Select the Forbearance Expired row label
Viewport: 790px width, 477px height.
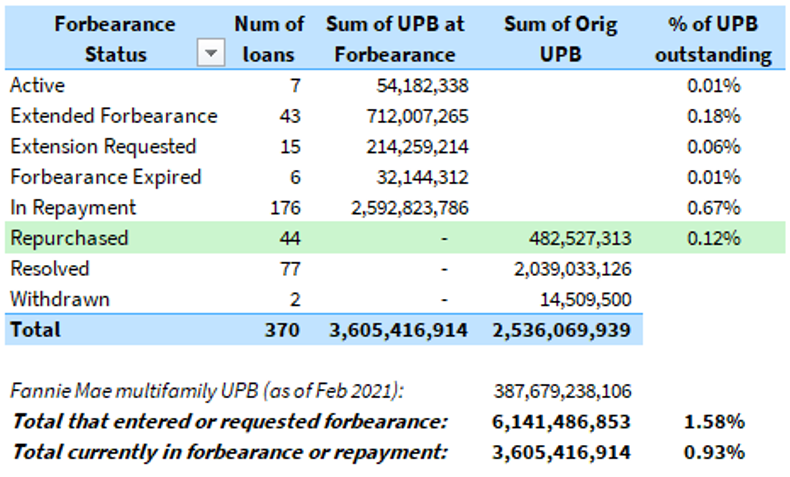pyautogui.click(x=105, y=177)
